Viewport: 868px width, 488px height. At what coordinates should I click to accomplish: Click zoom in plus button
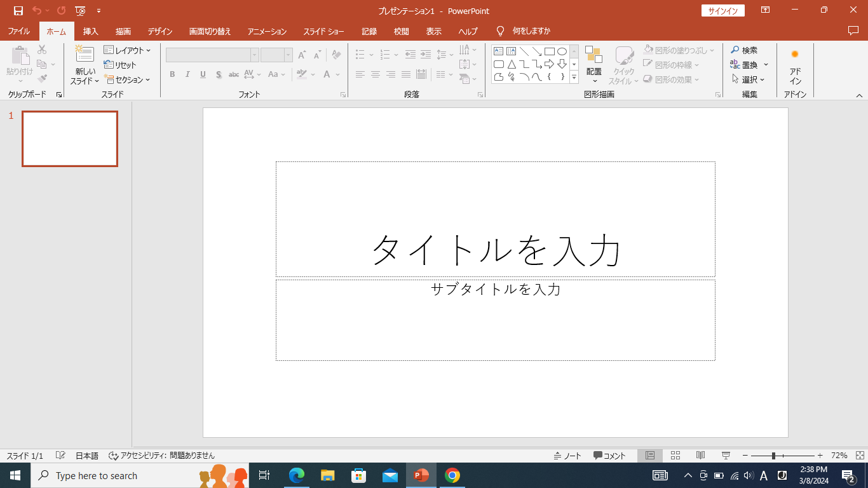820,456
